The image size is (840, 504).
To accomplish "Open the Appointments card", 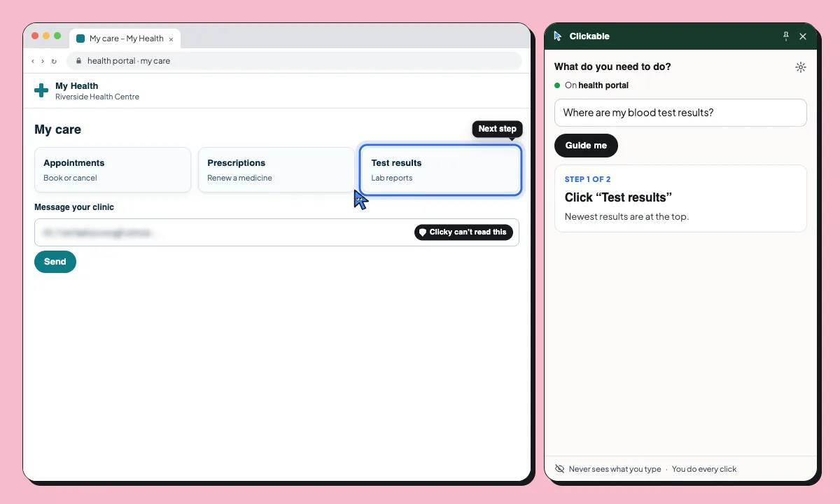I will coord(113,170).
